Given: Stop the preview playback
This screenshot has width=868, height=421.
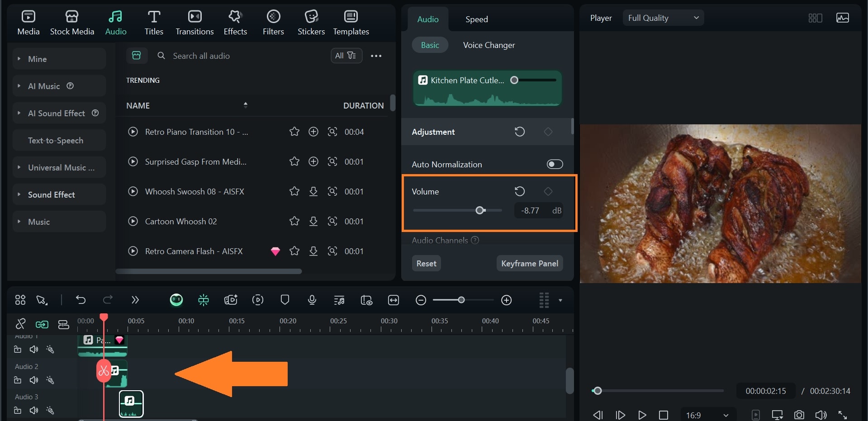Looking at the screenshot, I should tap(664, 415).
